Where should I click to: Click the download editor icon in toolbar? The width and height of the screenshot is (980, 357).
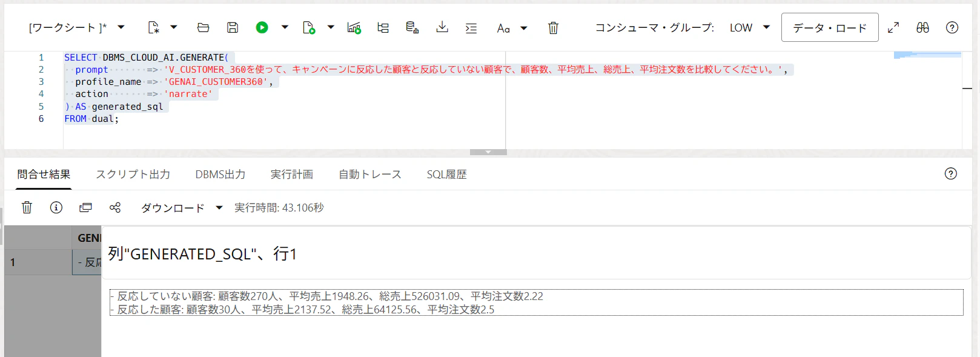[442, 27]
